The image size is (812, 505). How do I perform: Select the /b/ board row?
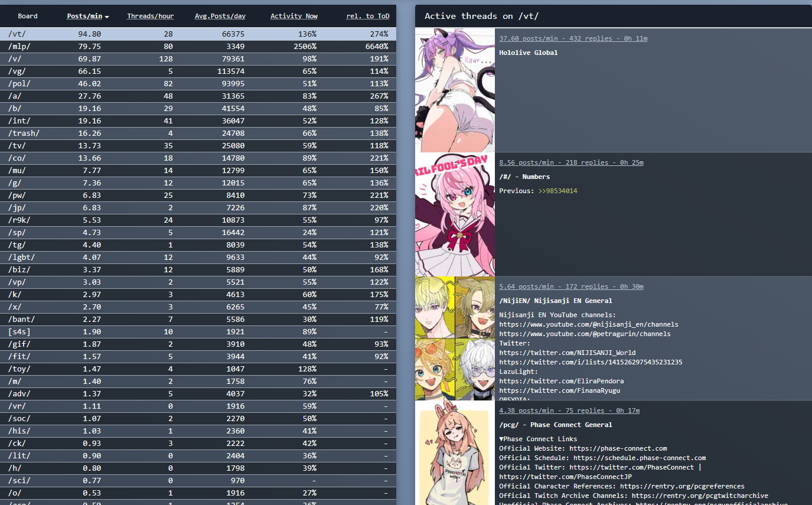(198, 108)
